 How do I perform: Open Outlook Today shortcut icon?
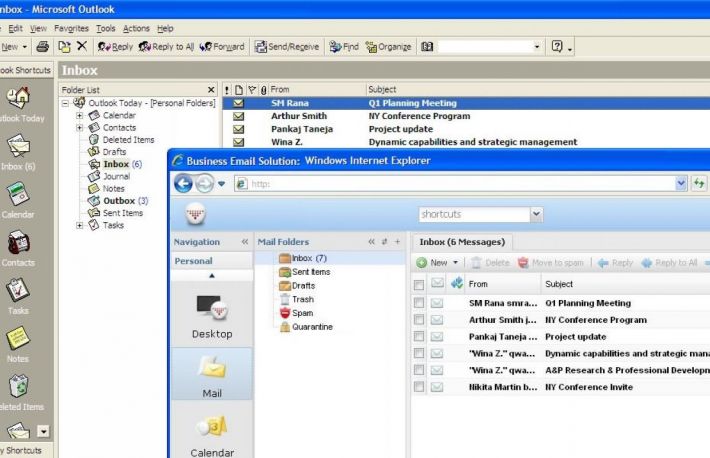(18, 98)
